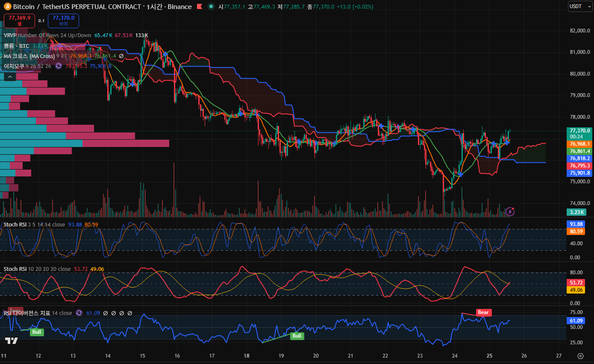Click the orange 80.59 Stoch RSI axis label

pos(576,232)
